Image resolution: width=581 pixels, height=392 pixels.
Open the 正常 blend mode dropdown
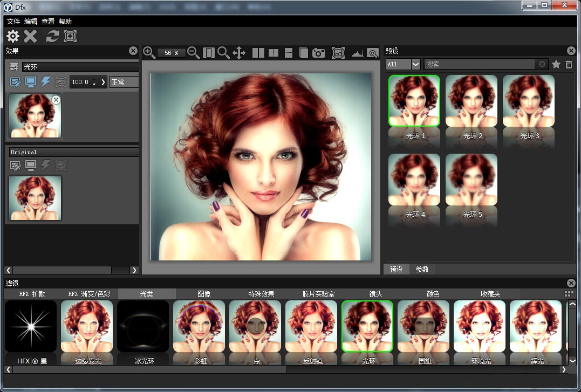(124, 82)
